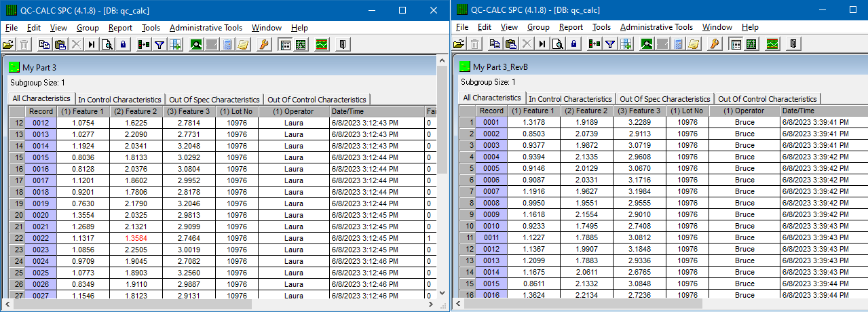Click (1) Lot No column header, right window
Screen dimensions: 868x312
pyautogui.click(x=688, y=111)
